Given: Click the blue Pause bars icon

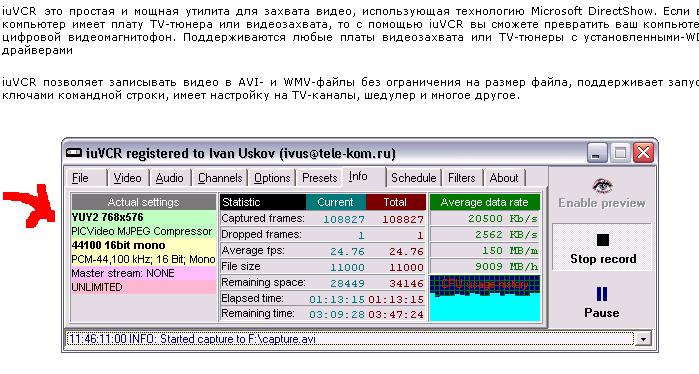Looking at the screenshot, I should pyautogui.click(x=602, y=294).
